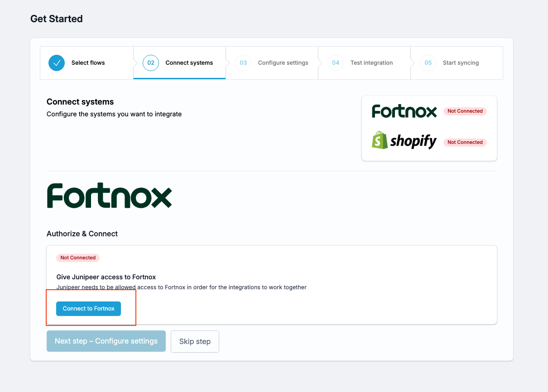Click the Get Started page heading

pyautogui.click(x=57, y=19)
